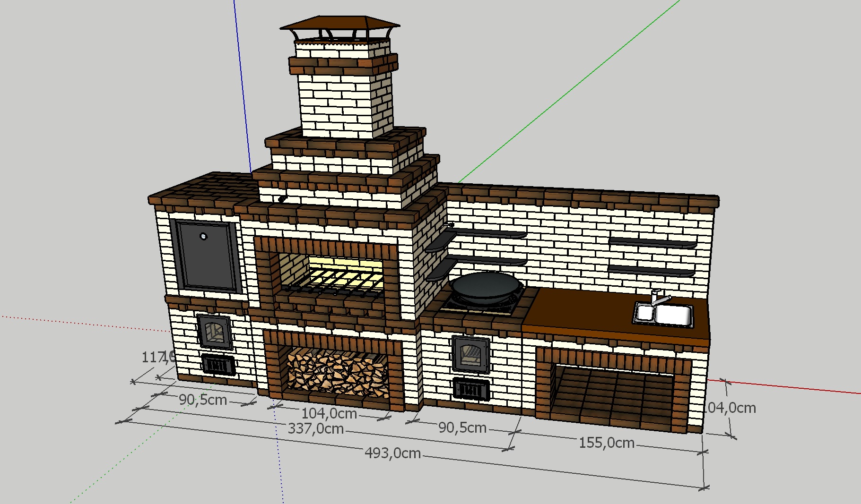Click the upper shelf above the sink
This screenshot has height=504, width=861.
(652, 243)
